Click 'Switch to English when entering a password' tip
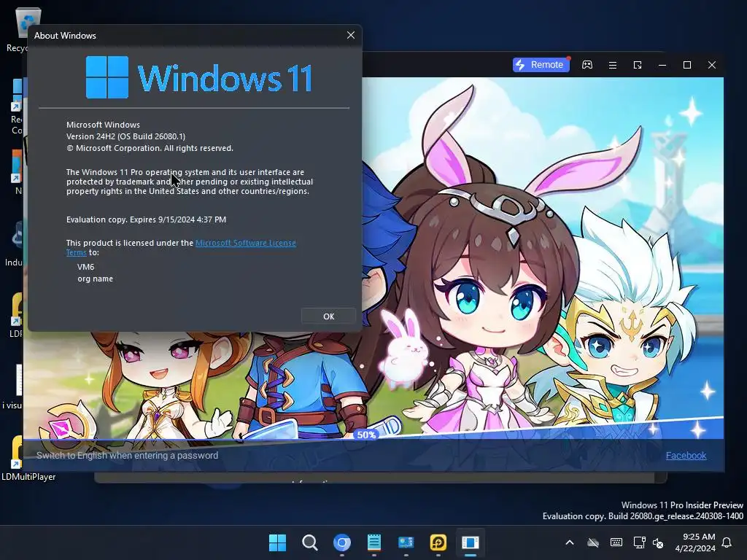The height and width of the screenshot is (560, 747). (x=127, y=455)
